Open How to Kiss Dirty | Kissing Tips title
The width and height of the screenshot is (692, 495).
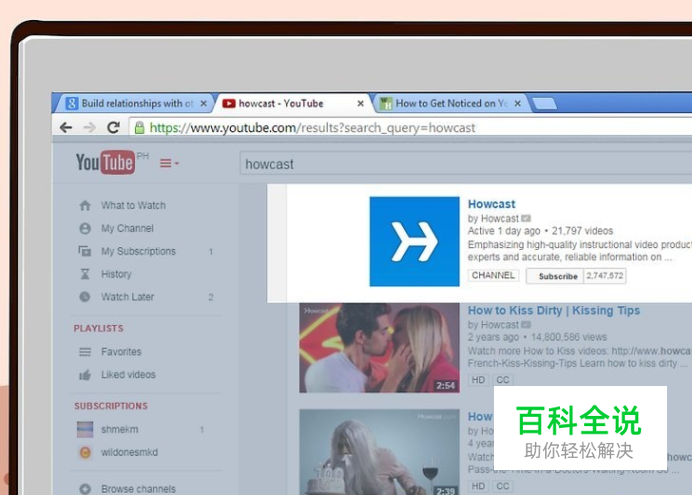[x=554, y=311]
